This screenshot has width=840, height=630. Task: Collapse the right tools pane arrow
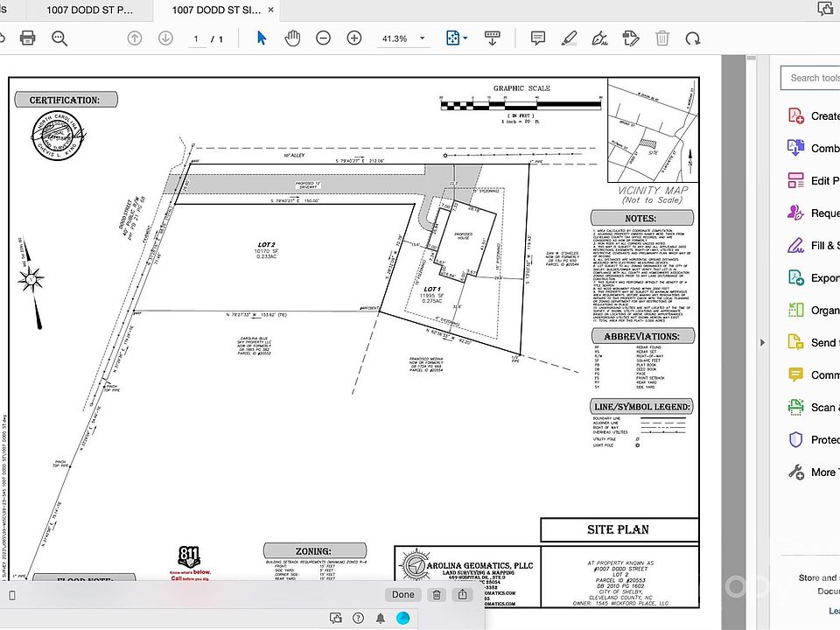[763, 342]
